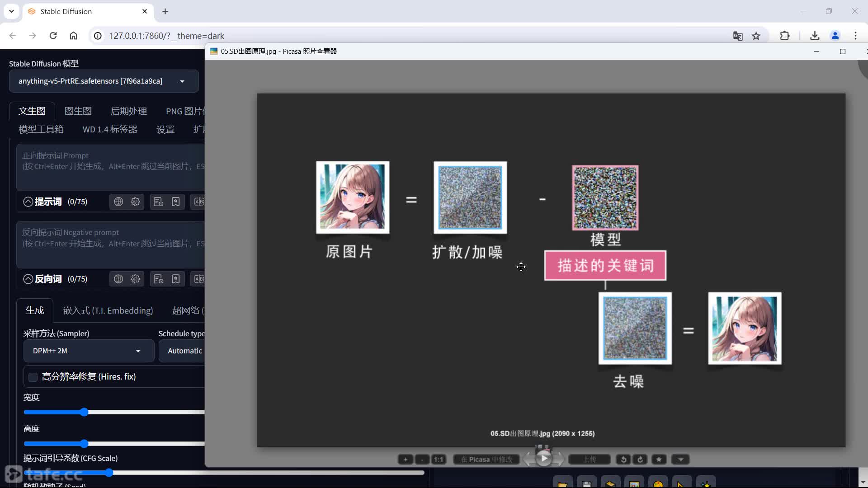Click the 图生图 (Image to Image) tab

[78, 112]
